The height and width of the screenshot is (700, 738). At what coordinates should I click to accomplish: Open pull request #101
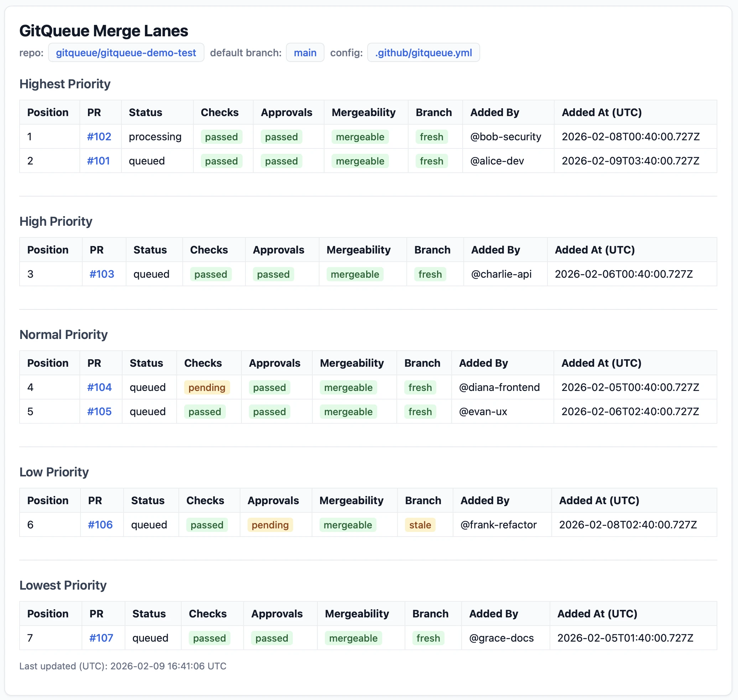[x=98, y=161]
